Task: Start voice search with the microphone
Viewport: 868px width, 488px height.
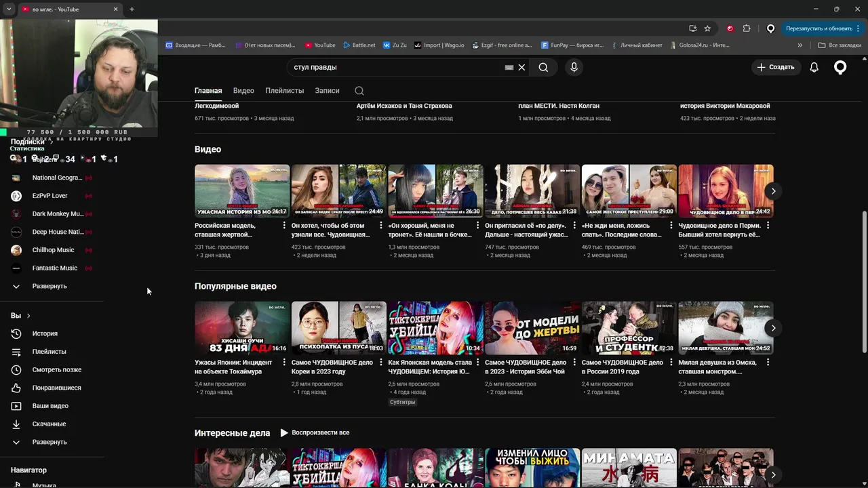Action: coord(574,67)
